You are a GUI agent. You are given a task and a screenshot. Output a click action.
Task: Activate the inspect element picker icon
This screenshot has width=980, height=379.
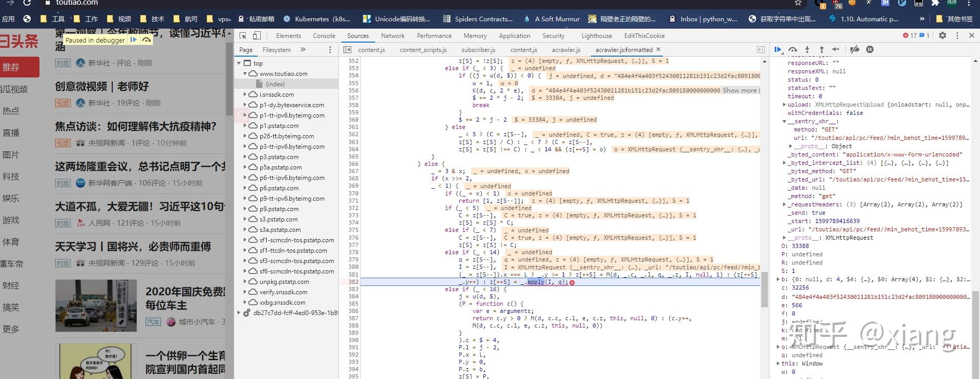[243, 35]
